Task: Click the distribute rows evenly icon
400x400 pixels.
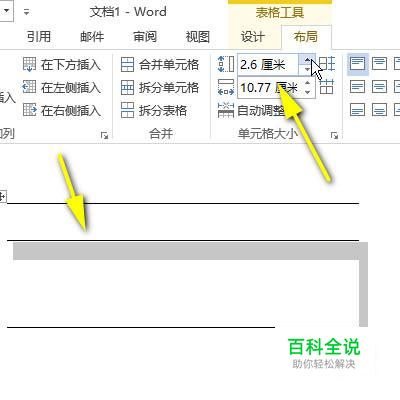Action: tap(327, 64)
